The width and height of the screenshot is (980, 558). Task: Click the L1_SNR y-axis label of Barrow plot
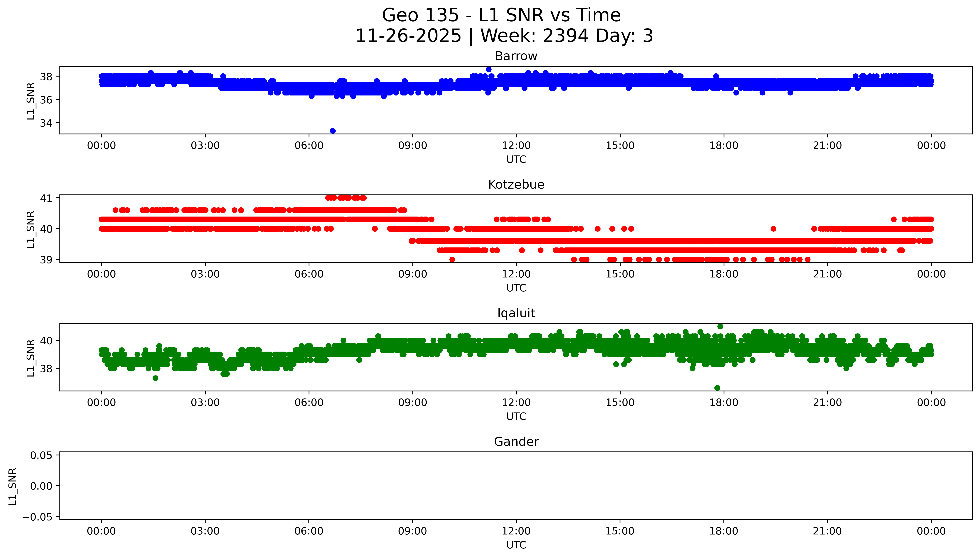click(31, 101)
